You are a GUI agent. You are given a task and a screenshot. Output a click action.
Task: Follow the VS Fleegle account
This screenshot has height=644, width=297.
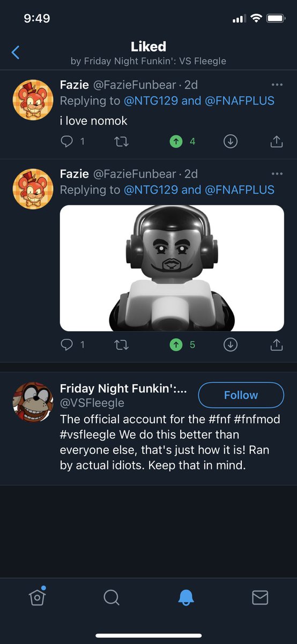point(241,395)
